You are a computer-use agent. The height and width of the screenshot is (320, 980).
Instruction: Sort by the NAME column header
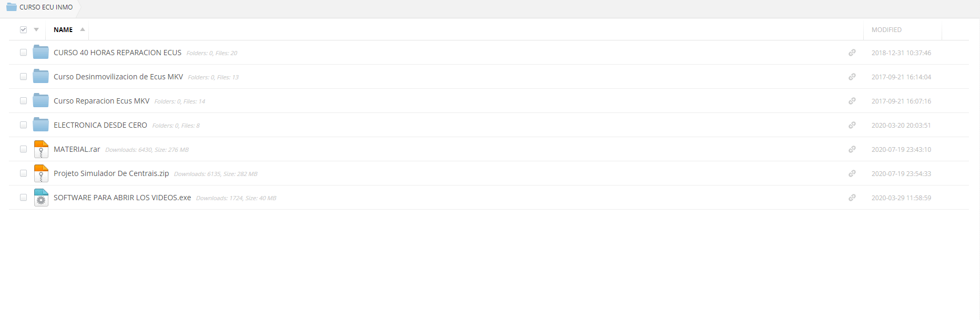(x=63, y=30)
